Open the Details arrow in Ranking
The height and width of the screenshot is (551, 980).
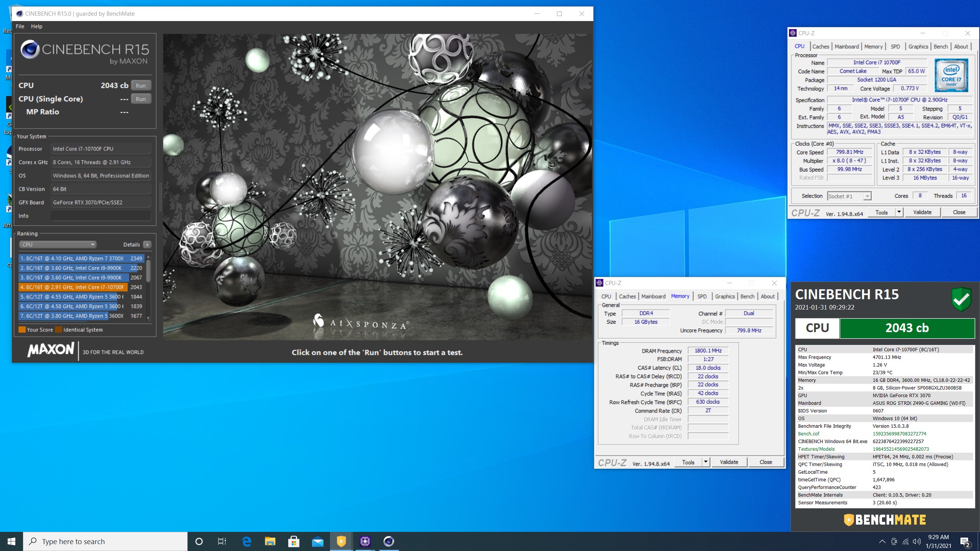click(147, 245)
